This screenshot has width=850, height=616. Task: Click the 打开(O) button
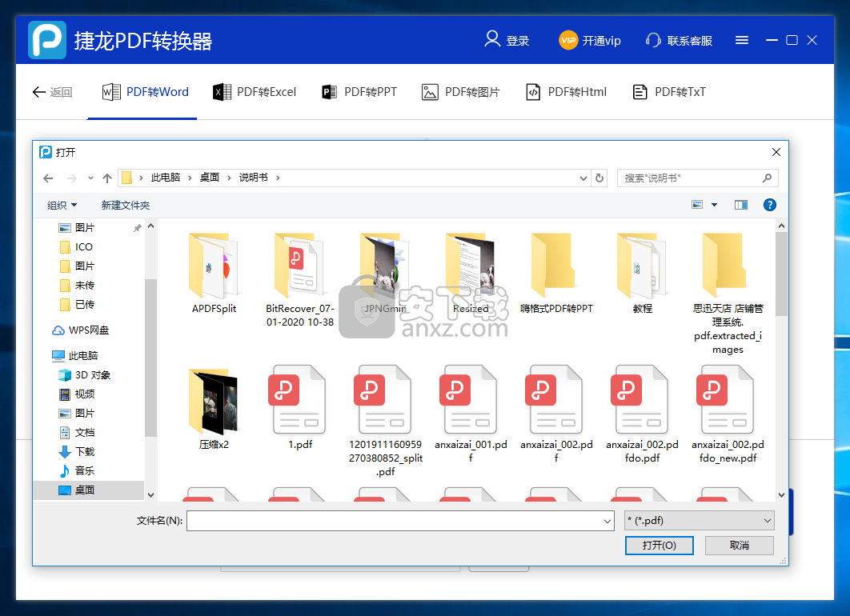click(x=660, y=546)
